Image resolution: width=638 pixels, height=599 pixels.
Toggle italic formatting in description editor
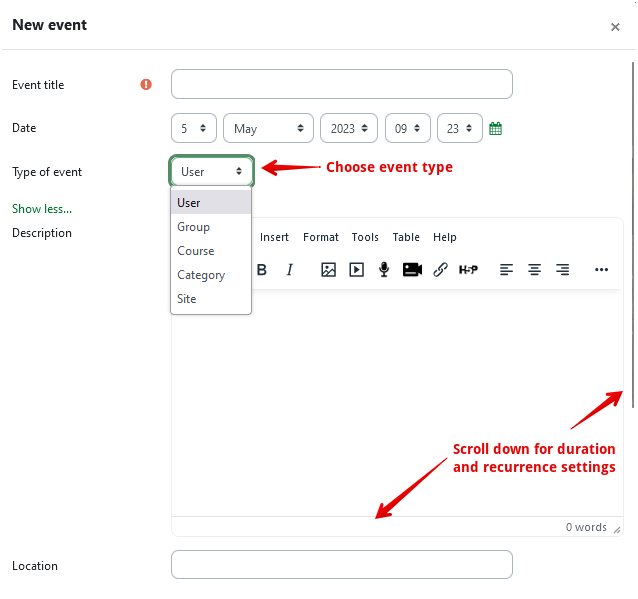click(289, 270)
